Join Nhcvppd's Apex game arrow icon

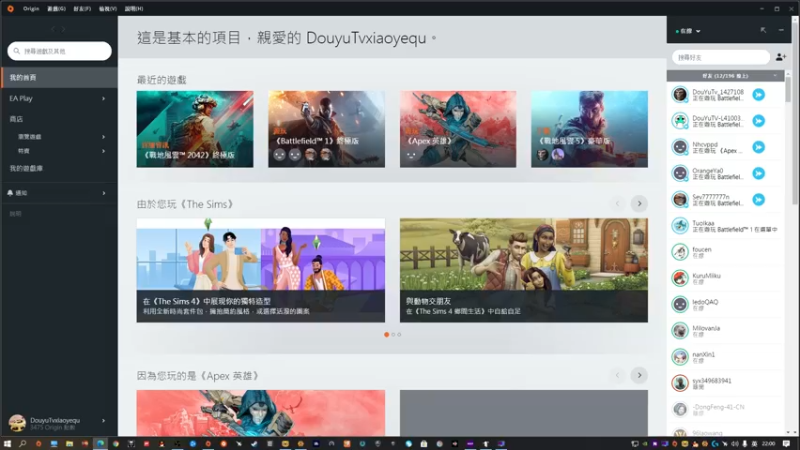click(x=759, y=147)
